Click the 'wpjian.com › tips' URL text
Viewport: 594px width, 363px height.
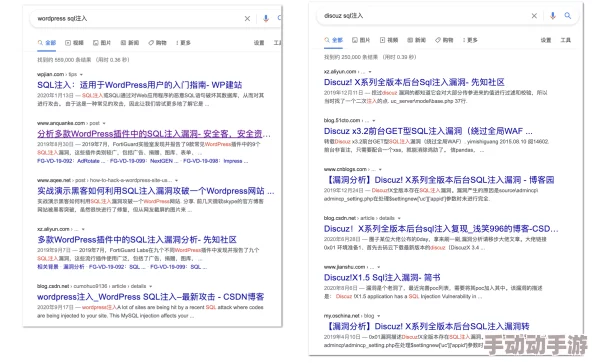tap(57, 74)
